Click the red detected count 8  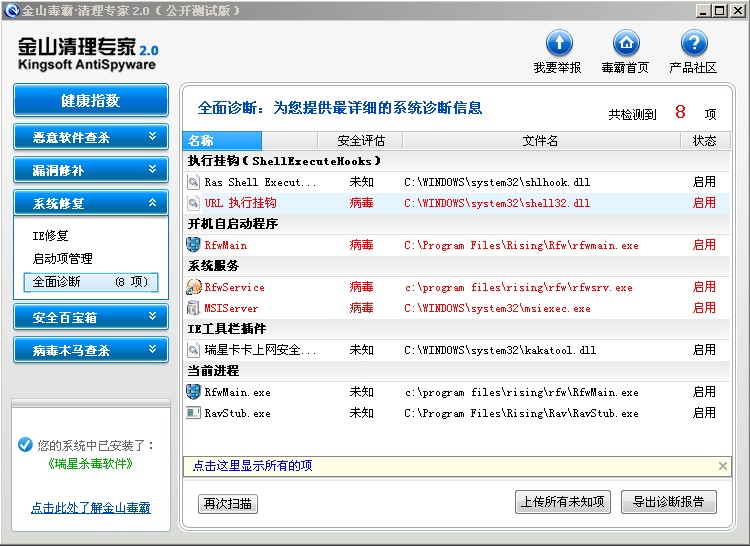(680, 112)
